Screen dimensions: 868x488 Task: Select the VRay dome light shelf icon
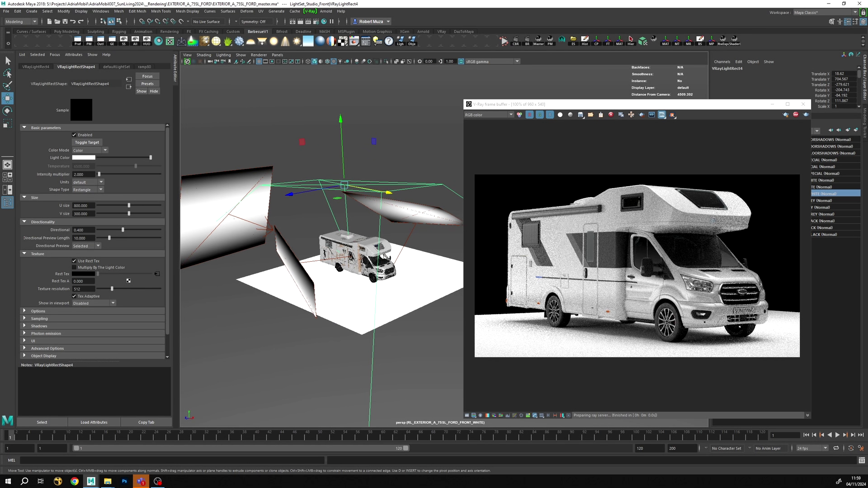pos(250,41)
